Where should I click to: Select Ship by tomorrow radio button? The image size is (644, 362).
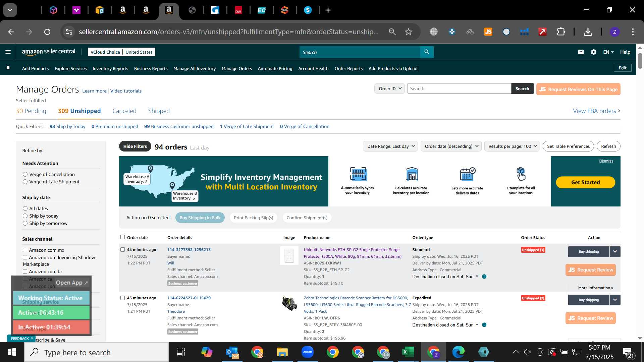tap(25, 223)
